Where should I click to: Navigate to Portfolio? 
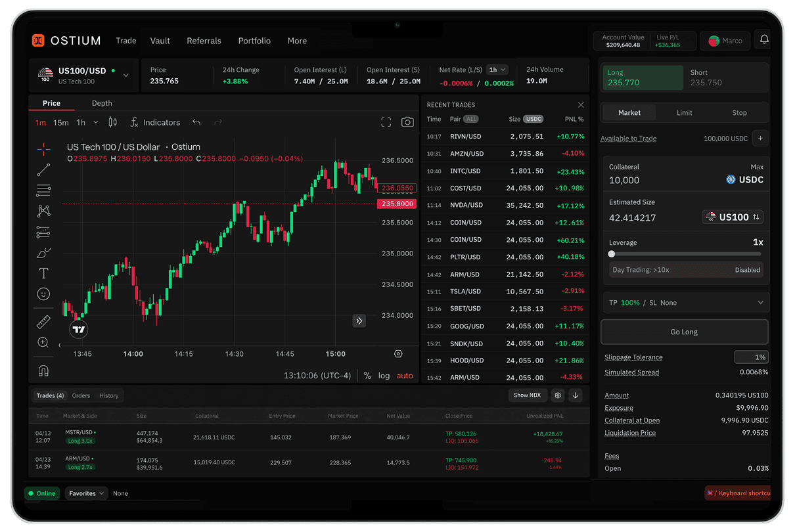coord(254,41)
